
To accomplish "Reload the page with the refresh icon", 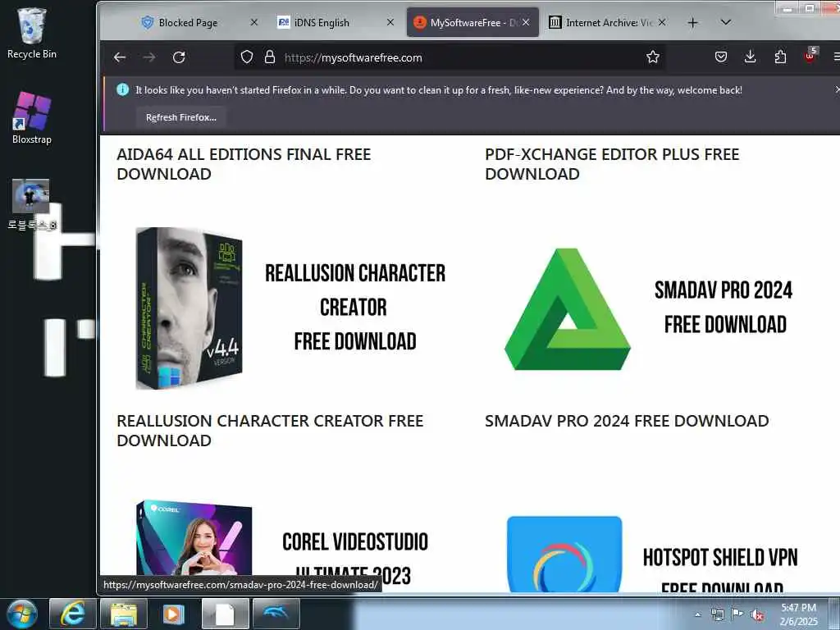I will [179, 57].
